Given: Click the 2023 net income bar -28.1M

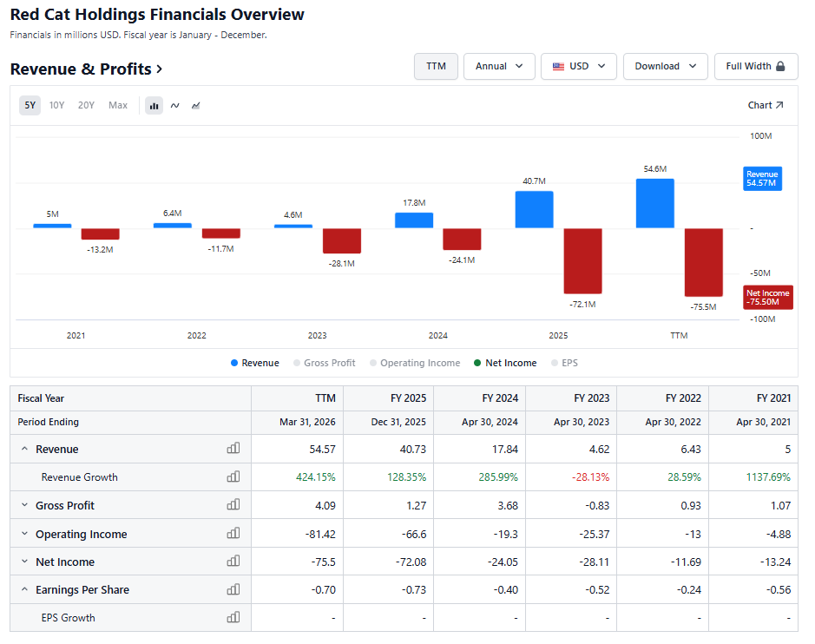Looking at the screenshot, I should tap(341, 241).
